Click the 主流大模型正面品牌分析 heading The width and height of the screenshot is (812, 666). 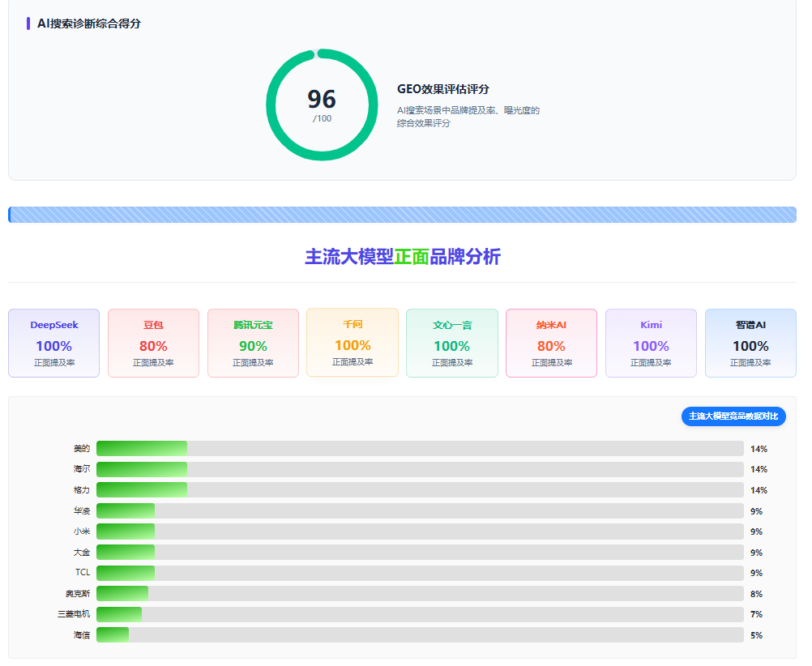403,257
